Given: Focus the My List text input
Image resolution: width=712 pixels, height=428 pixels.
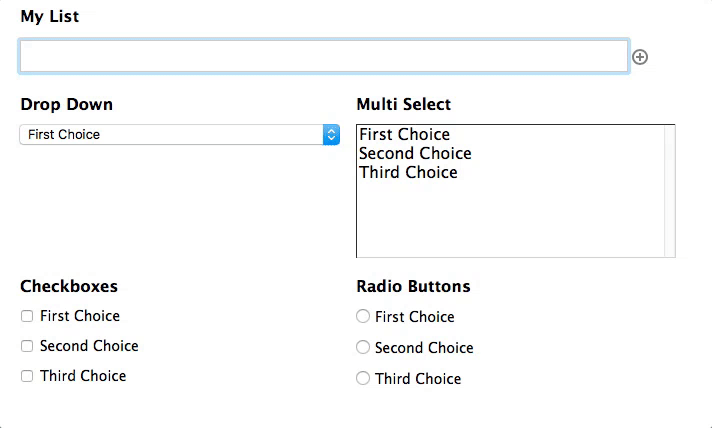Looking at the screenshot, I should (324, 56).
